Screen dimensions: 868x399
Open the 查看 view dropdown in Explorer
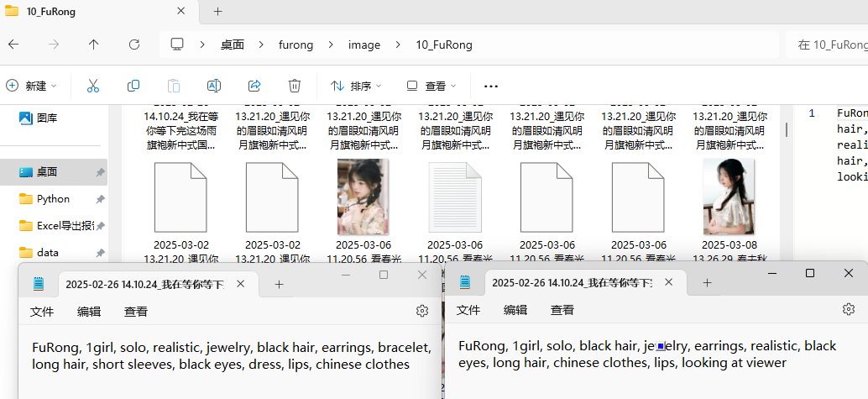point(431,86)
